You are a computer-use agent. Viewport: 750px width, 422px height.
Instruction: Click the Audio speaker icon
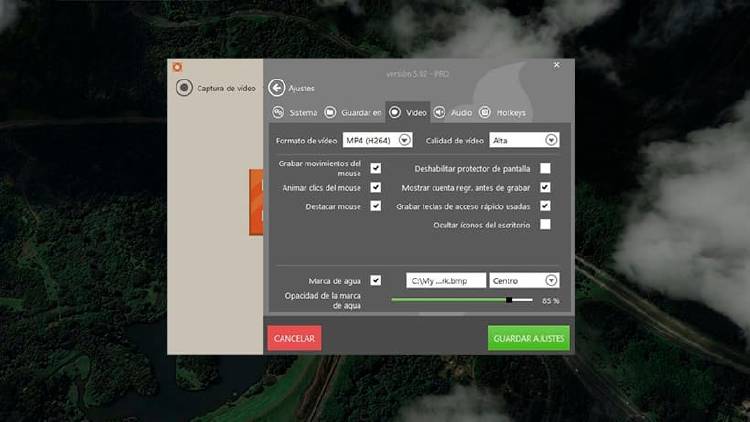click(x=439, y=112)
